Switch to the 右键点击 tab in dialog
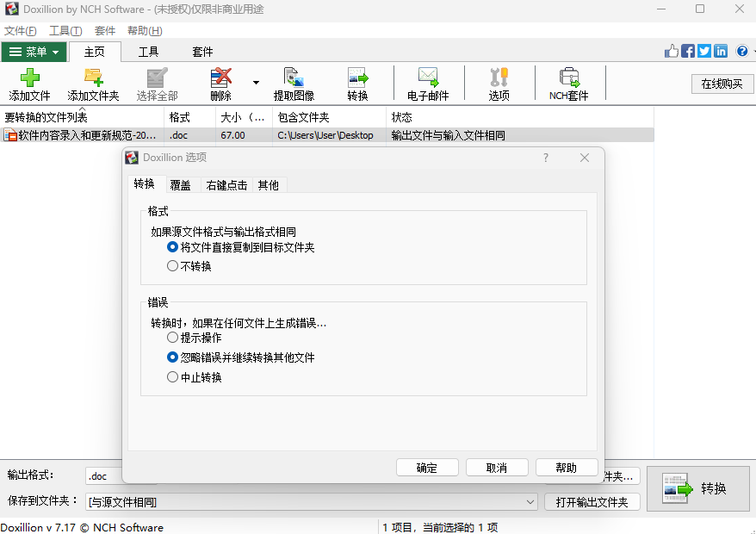Screen dimensions: 756x534 226,185
